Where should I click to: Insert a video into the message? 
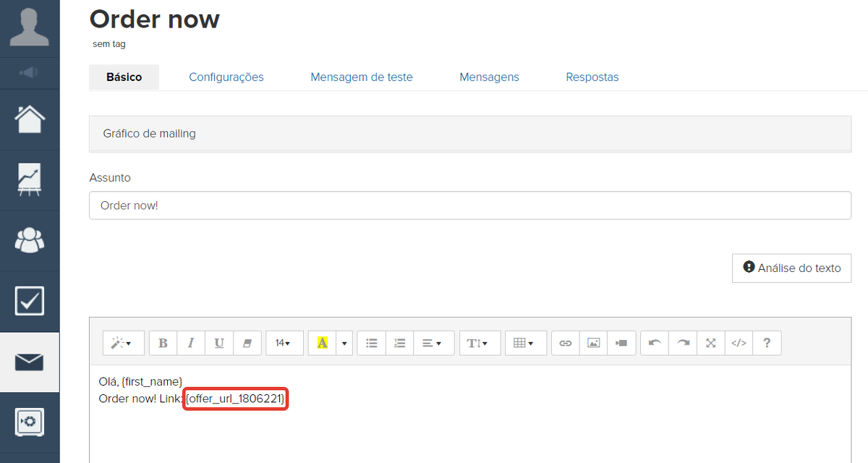coord(622,343)
